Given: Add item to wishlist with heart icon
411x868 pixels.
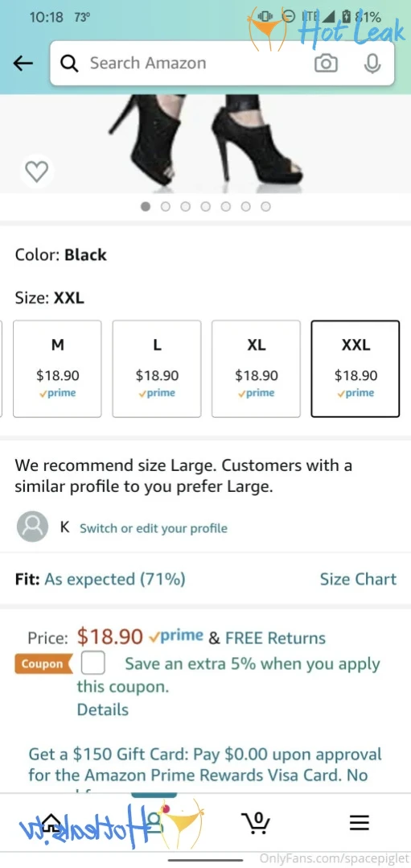Looking at the screenshot, I should coord(37,172).
